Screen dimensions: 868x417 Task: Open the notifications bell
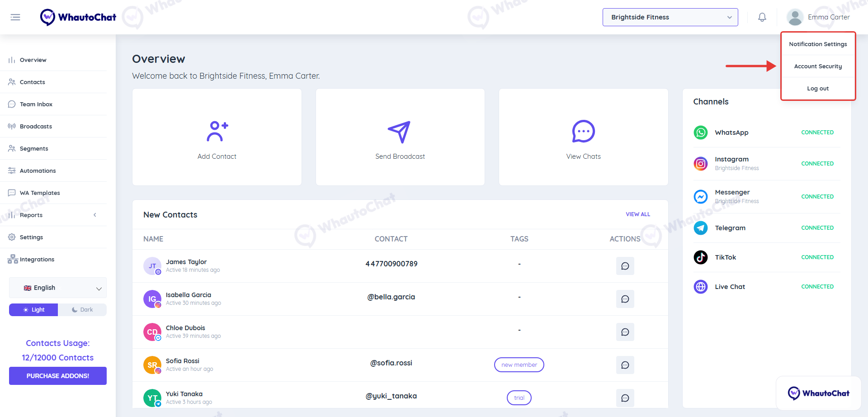(x=762, y=17)
